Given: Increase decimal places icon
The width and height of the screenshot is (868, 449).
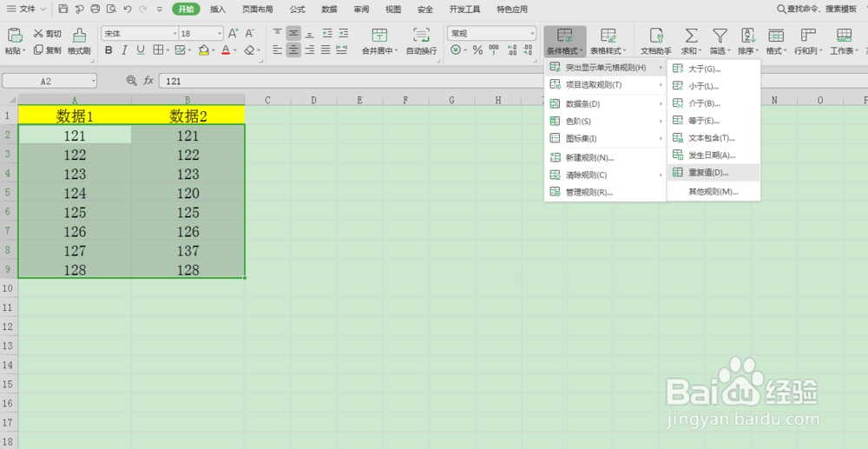Looking at the screenshot, I should pos(512,50).
